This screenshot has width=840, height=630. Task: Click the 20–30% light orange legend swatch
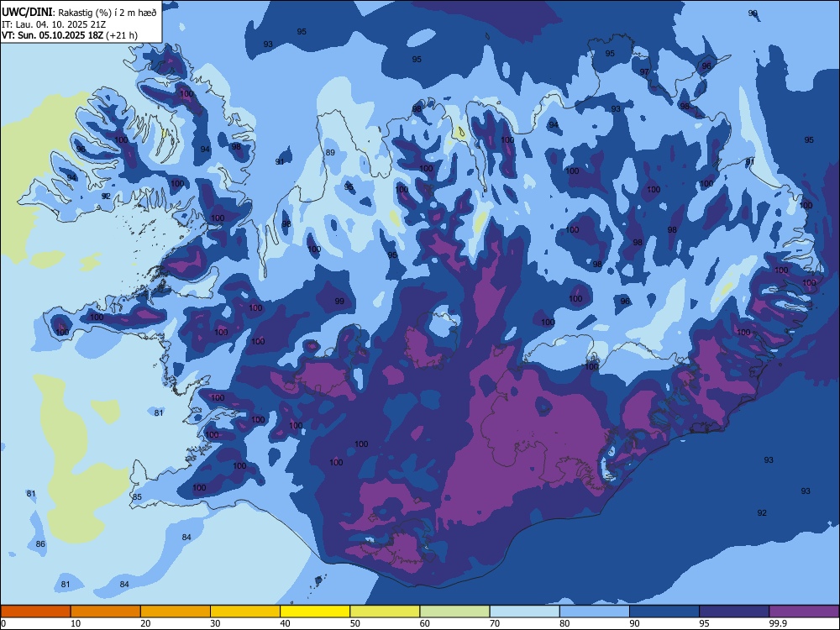[x=176, y=612]
